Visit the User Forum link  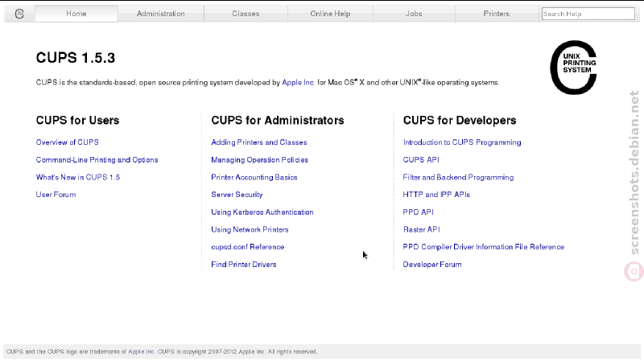(56, 195)
